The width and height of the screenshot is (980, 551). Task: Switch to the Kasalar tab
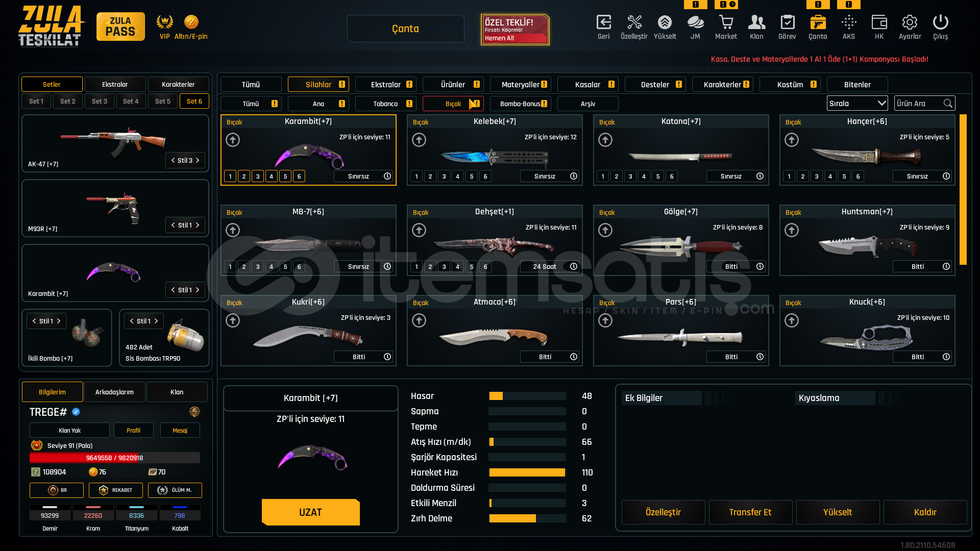point(588,85)
